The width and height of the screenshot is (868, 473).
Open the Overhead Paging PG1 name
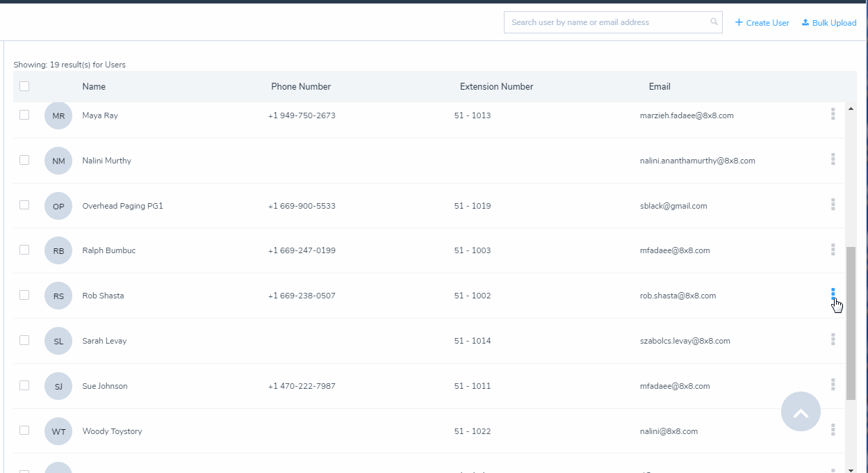[122, 206]
